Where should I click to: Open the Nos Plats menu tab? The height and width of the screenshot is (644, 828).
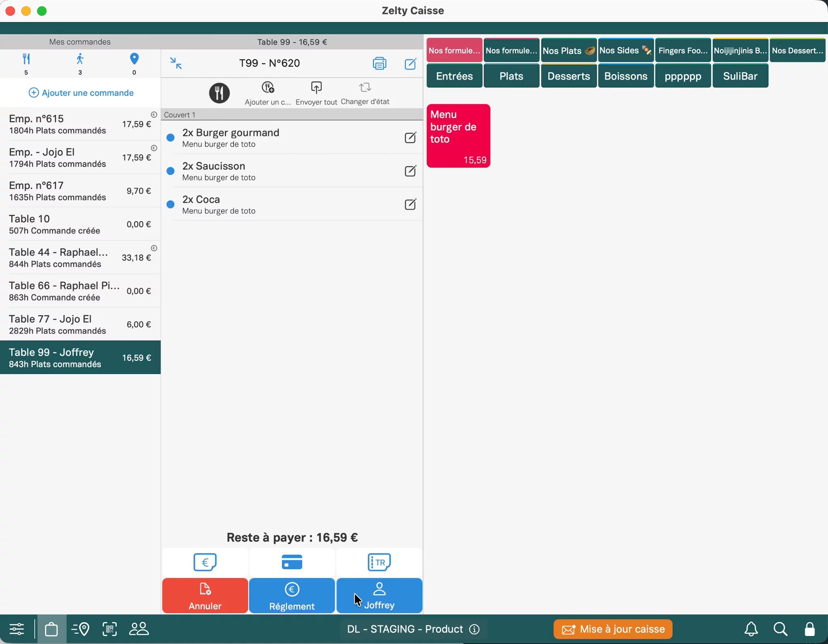[x=568, y=51]
